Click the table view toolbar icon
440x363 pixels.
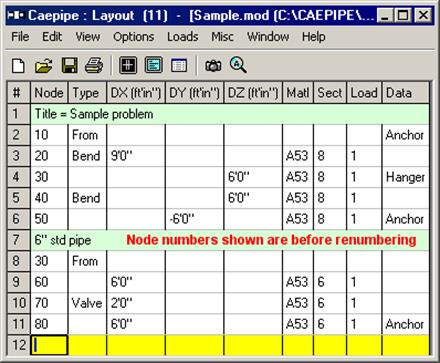pyautogui.click(x=179, y=65)
